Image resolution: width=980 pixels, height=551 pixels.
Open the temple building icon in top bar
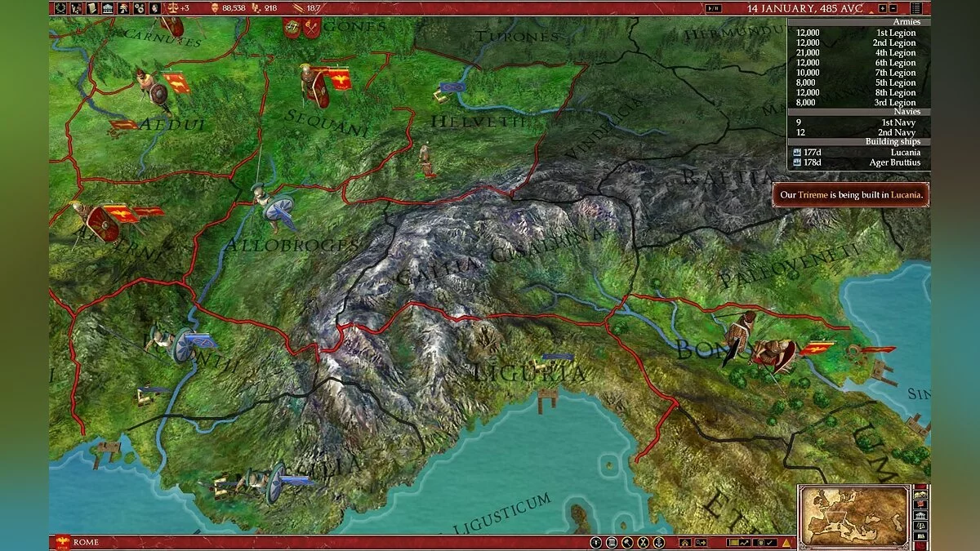pos(106,8)
